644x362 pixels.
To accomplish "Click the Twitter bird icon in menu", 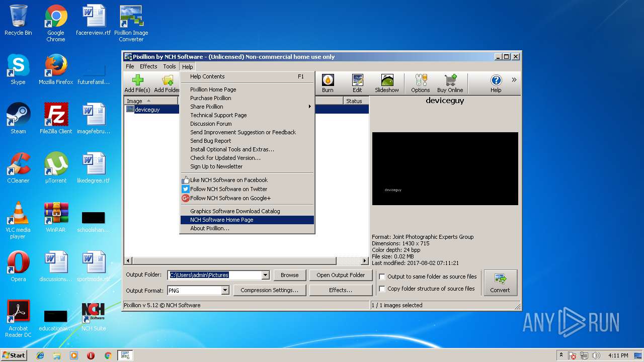I will (x=186, y=189).
